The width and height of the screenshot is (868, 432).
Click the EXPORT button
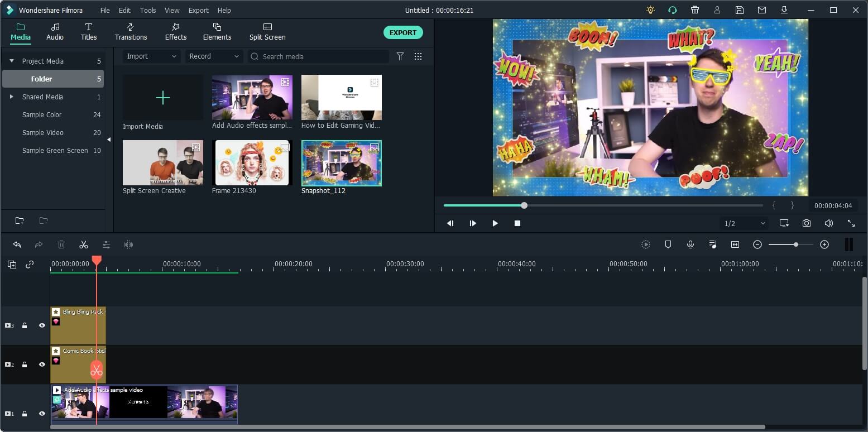(x=403, y=32)
